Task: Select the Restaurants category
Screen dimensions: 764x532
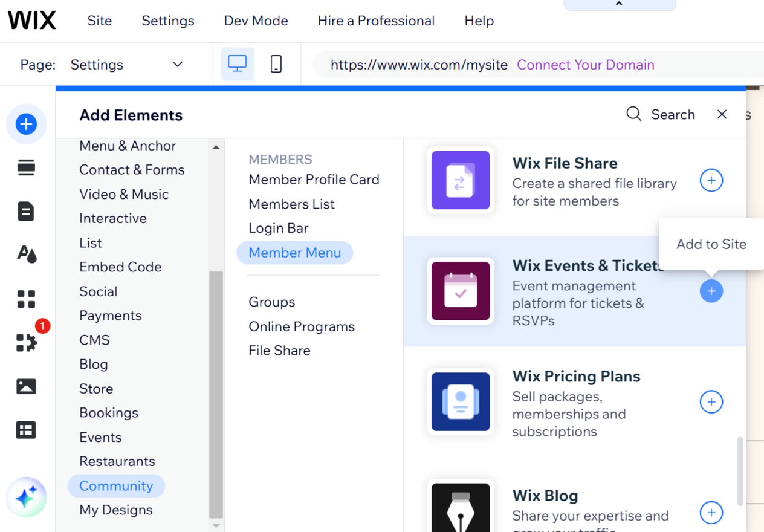Action: coord(117,461)
